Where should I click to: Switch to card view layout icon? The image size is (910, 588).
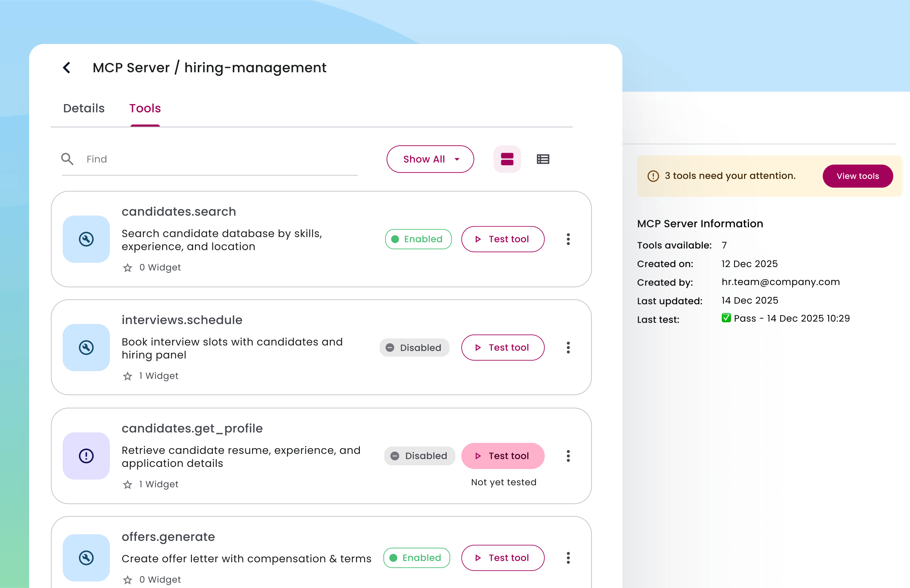coord(507,159)
